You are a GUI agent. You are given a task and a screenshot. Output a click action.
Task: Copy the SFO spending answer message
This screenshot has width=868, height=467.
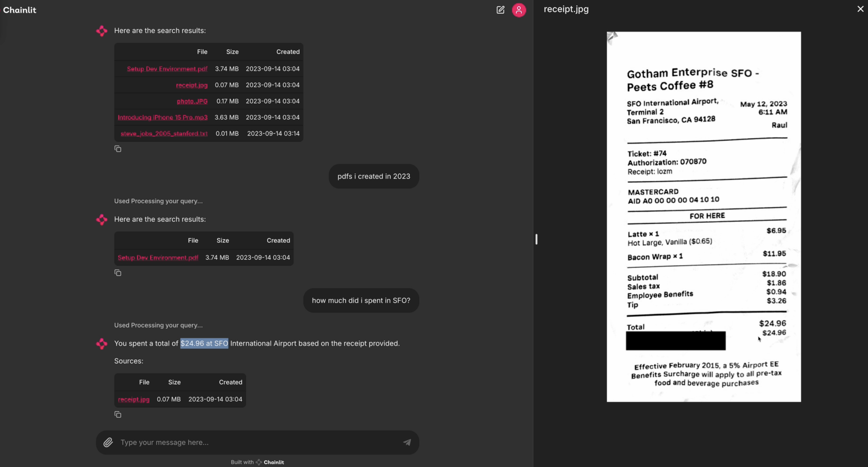[118, 414]
